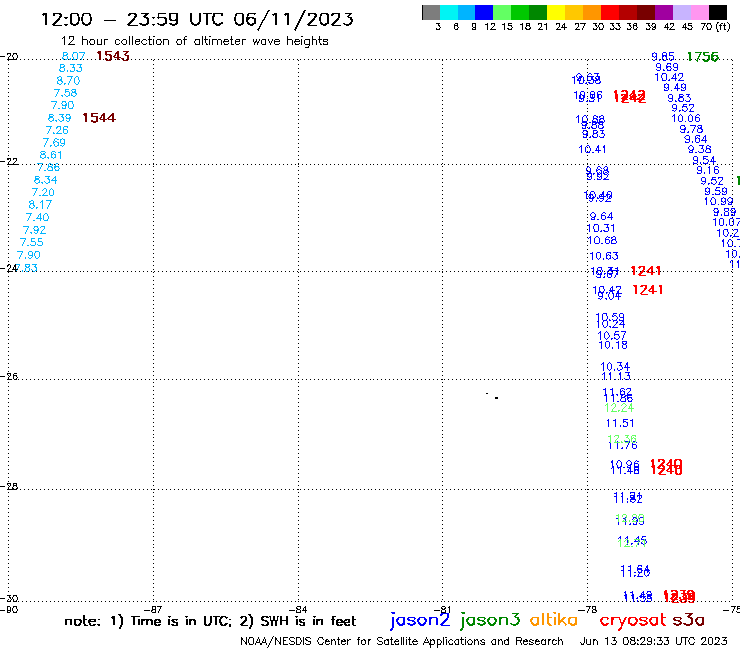
Task: Click the pink 70 ft legend swatch
Action: [699, 12]
